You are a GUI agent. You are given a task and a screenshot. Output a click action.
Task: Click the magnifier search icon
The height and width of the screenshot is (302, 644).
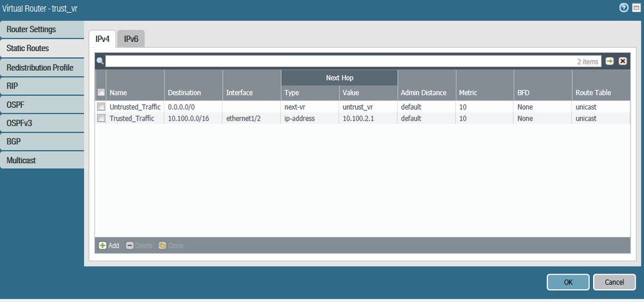tap(100, 62)
